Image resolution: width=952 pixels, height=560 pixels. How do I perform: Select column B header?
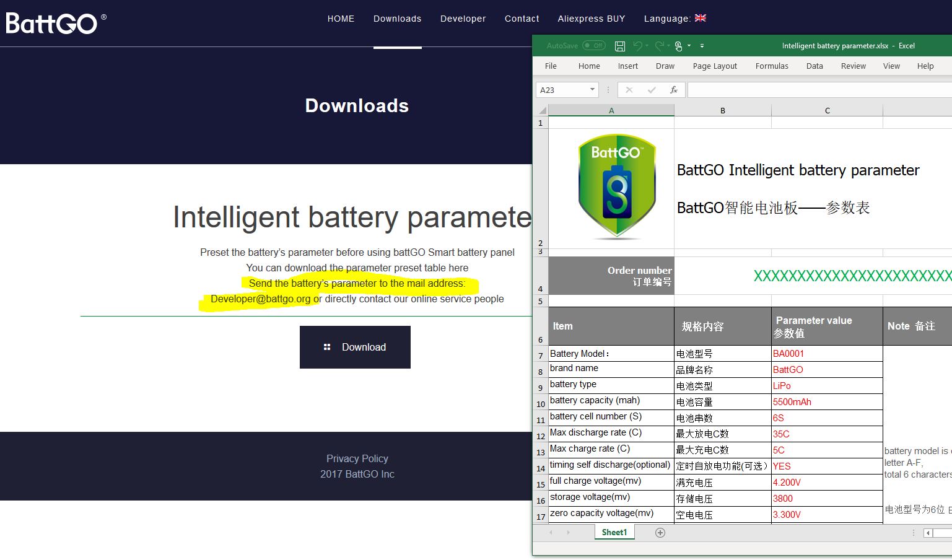pyautogui.click(x=723, y=110)
